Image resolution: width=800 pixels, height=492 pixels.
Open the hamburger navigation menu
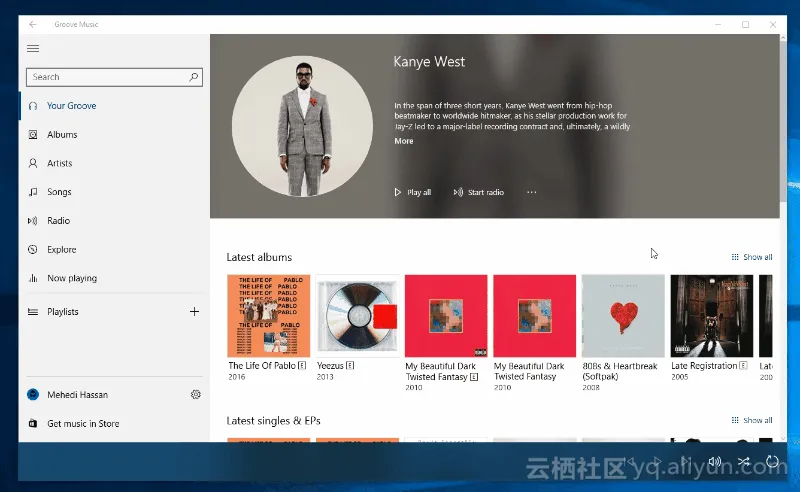click(x=33, y=48)
